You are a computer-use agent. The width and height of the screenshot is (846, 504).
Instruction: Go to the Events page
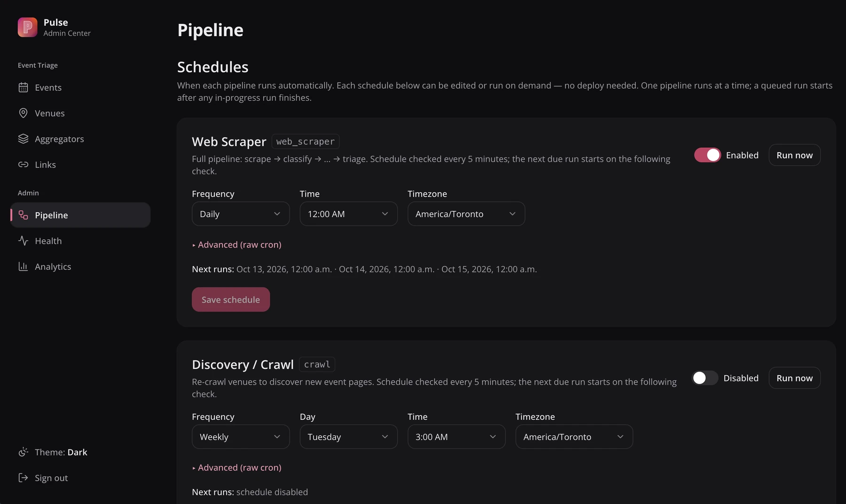(x=80, y=87)
